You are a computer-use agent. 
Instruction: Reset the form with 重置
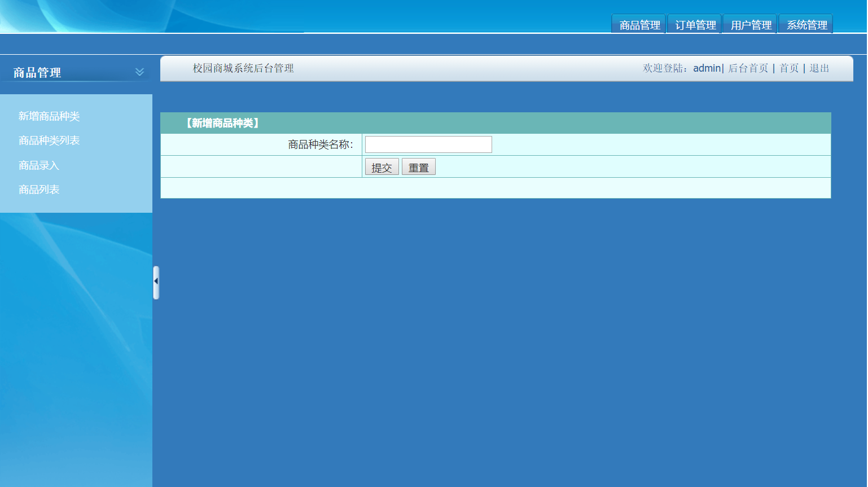coord(419,167)
